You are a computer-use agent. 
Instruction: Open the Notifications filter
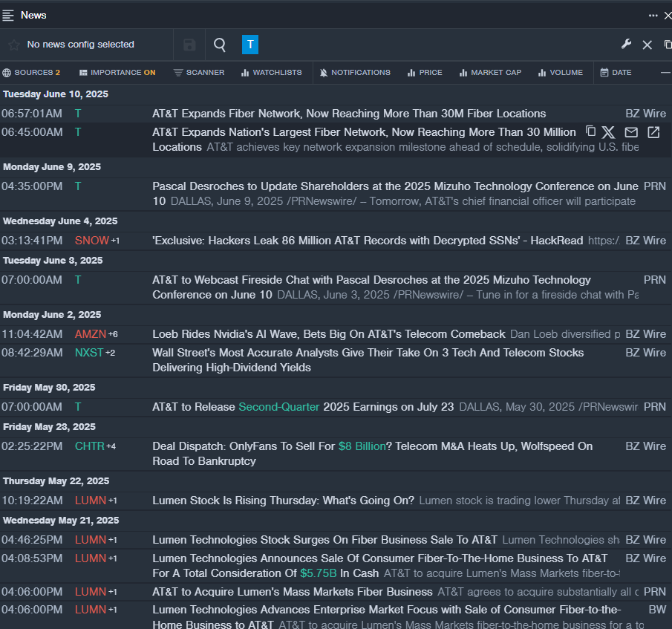click(355, 73)
